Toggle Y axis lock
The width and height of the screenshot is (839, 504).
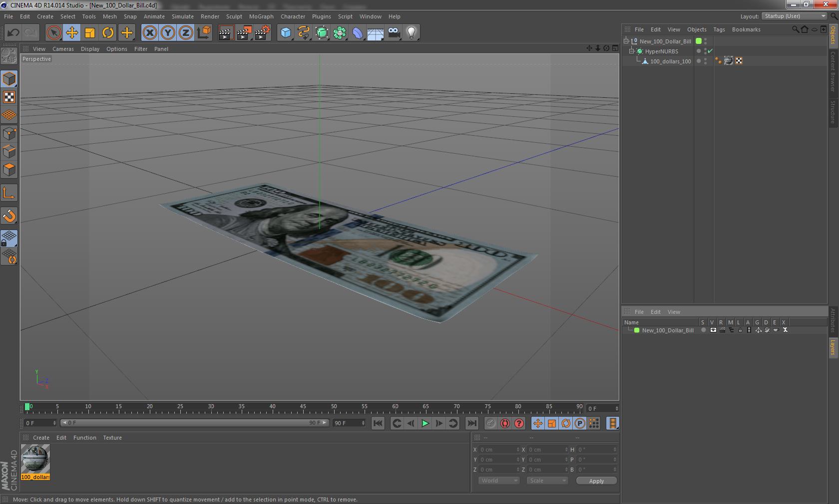(x=168, y=33)
